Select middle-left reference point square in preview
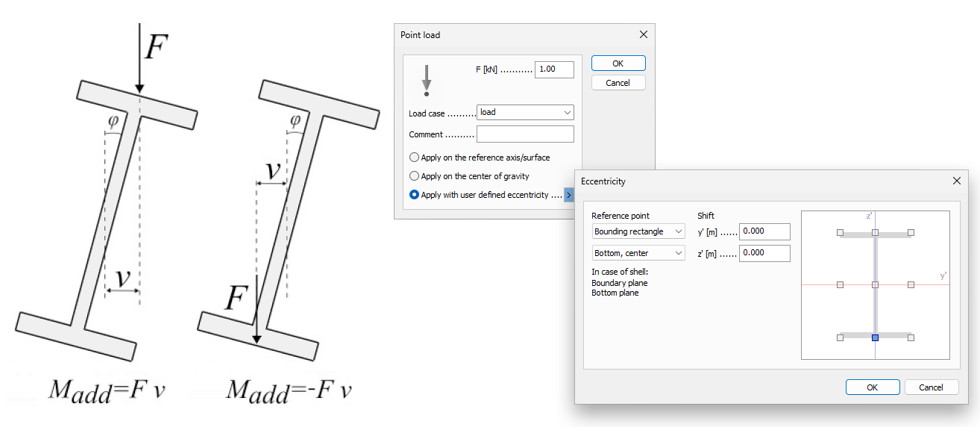The image size is (980, 427). 840,285
